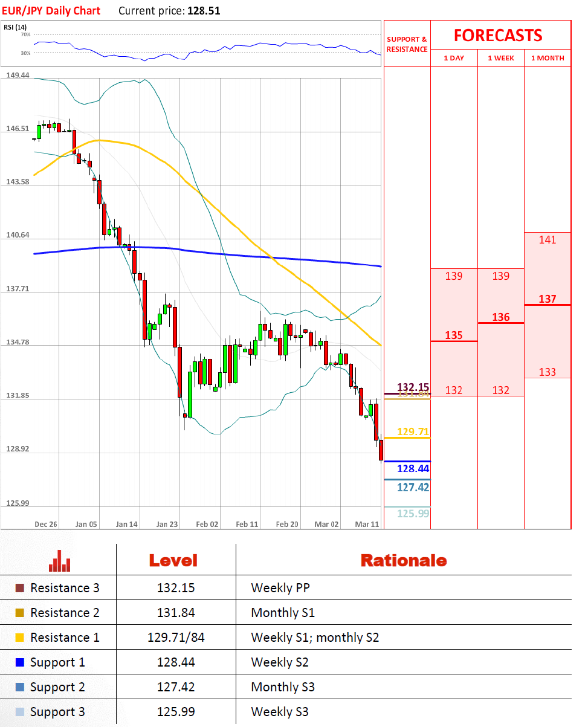Select the 1 DAY forecast column header

pyautogui.click(x=454, y=58)
